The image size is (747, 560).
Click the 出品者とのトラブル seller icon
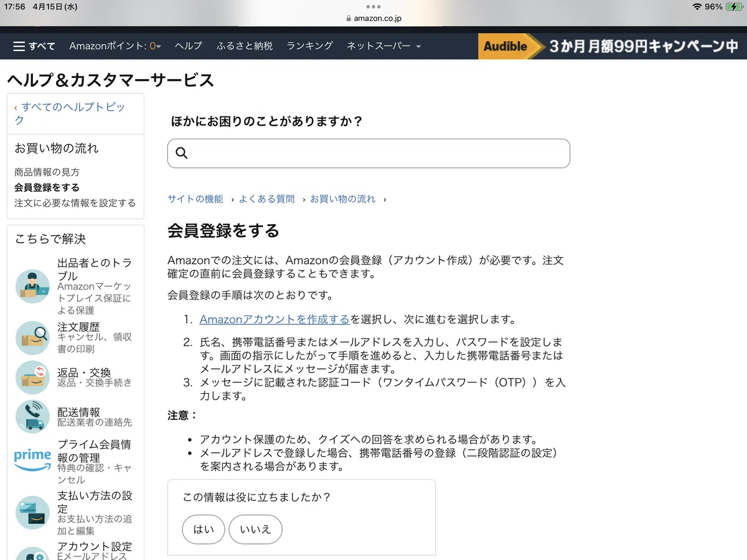coord(32,286)
